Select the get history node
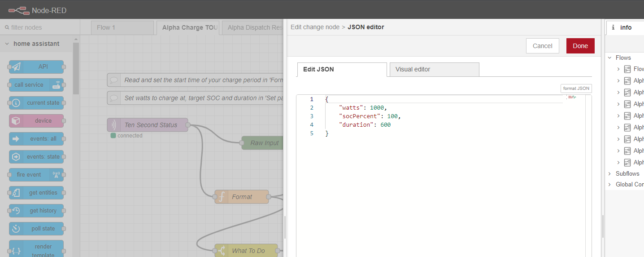The height and width of the screenshot is (257, 644). (36, 211)
